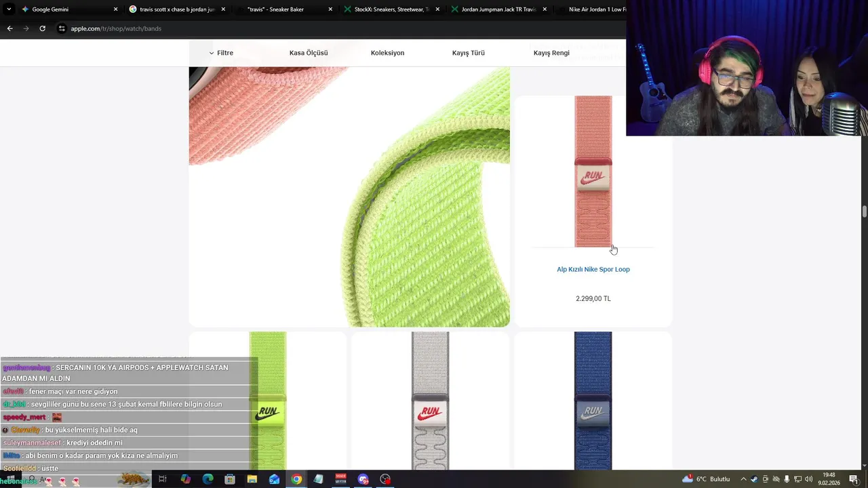Open the Kayış Rengi filter
The image size is (868, 488).
click(x=551, y=53)
